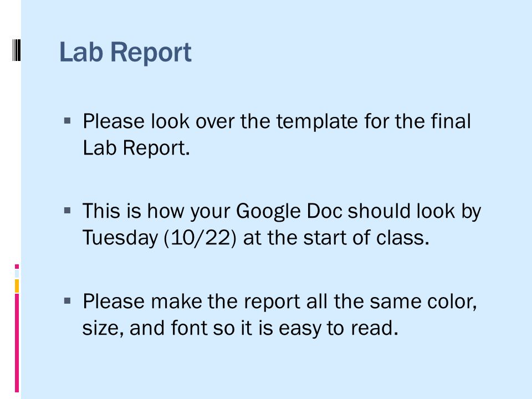Select the second square bullet marker

67,211
